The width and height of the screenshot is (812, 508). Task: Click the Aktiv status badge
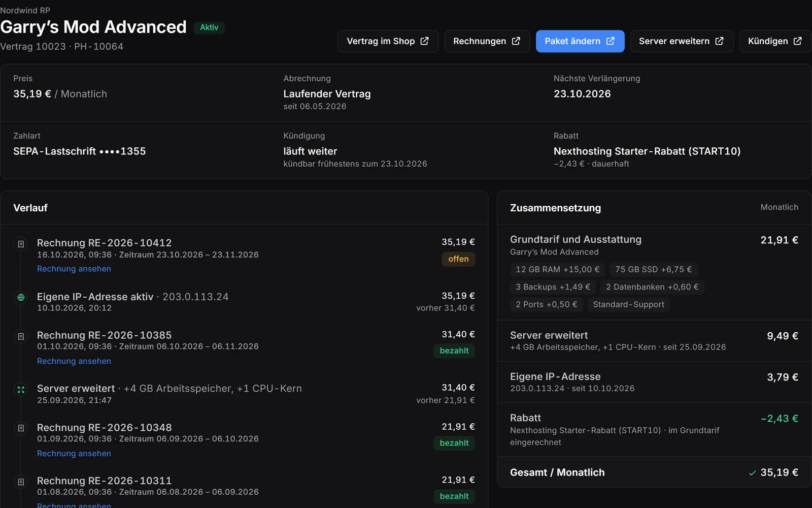(x=209, y=27)
